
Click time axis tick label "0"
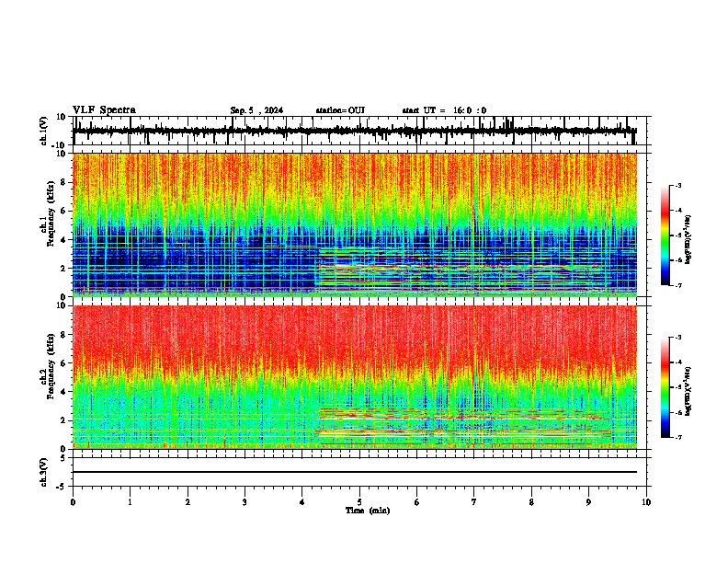73,502
